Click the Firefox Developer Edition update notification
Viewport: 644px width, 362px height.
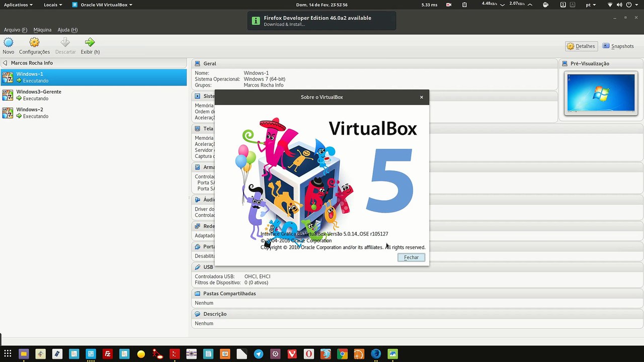tap(321, 21)
